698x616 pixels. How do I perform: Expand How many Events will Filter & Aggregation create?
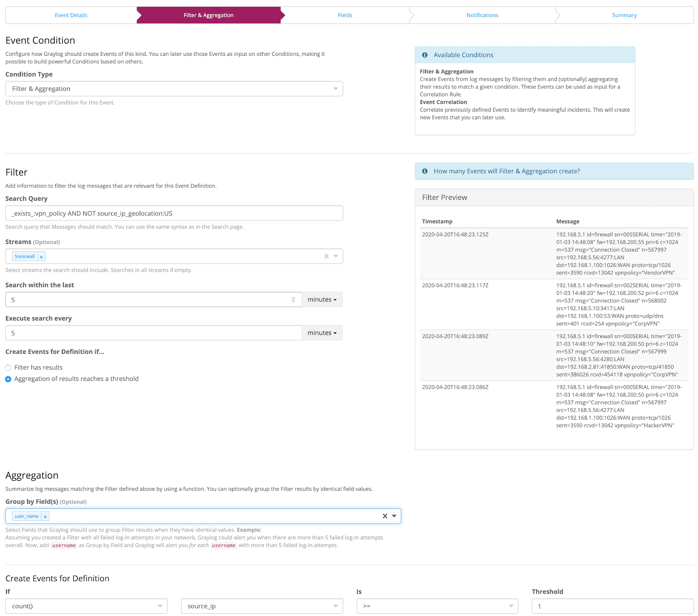(506, 171)
